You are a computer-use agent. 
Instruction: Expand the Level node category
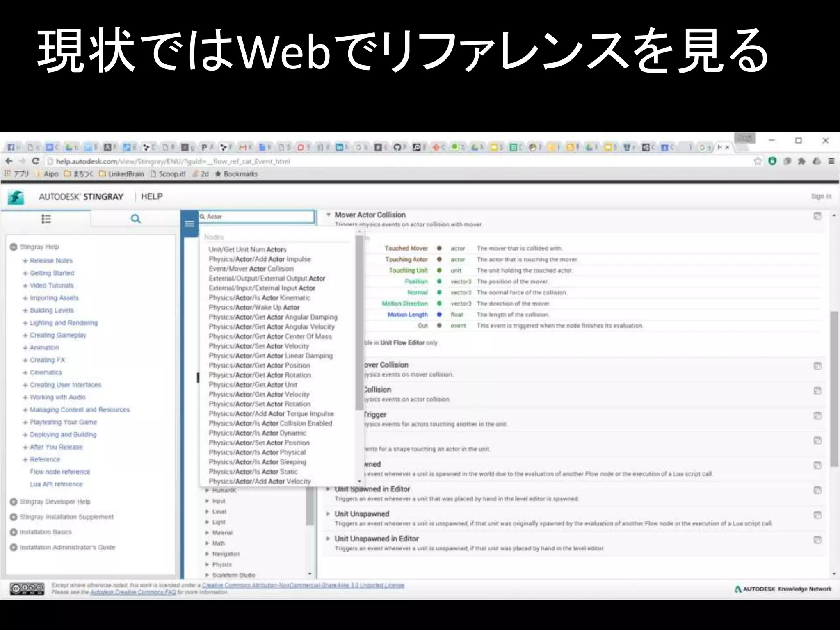click(208, 511)
